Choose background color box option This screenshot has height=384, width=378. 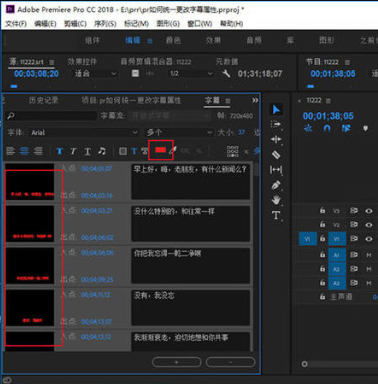[x=123, y=151]
